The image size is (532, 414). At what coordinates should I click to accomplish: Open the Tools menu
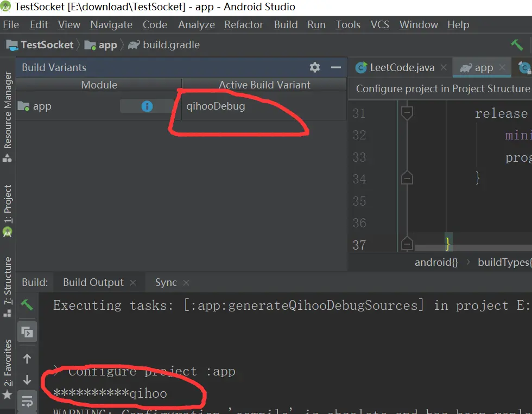pos(348,25)
